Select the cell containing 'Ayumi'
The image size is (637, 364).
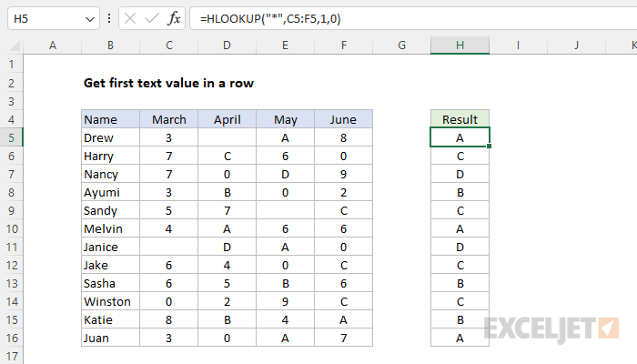[x=110, y=192]
